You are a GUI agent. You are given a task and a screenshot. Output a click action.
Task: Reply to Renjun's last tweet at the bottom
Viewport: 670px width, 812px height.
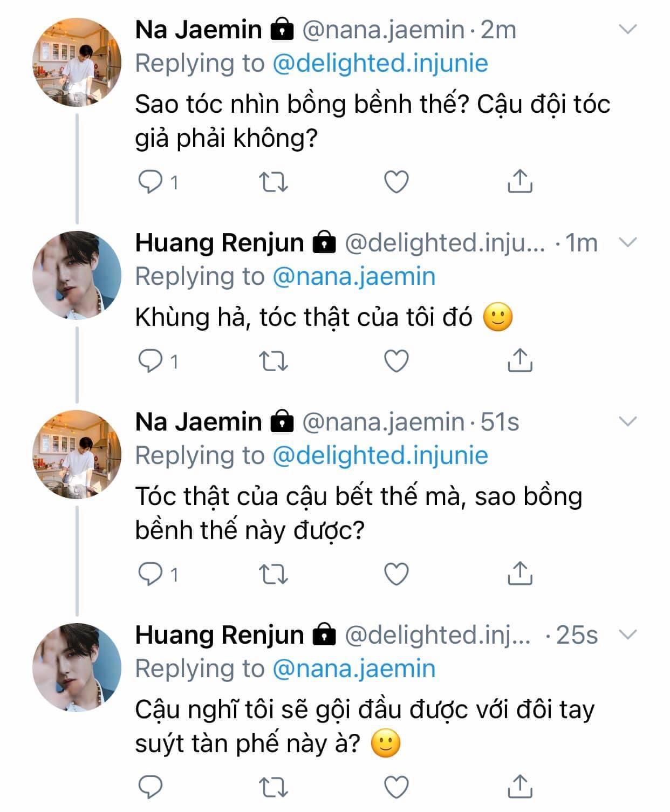click(x=151, y=788)
